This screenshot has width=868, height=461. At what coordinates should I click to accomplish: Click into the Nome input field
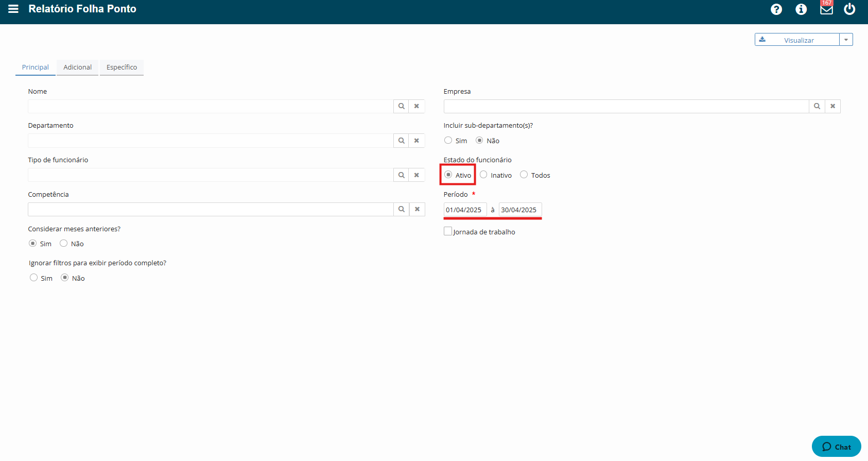click(x=211, y=106)
